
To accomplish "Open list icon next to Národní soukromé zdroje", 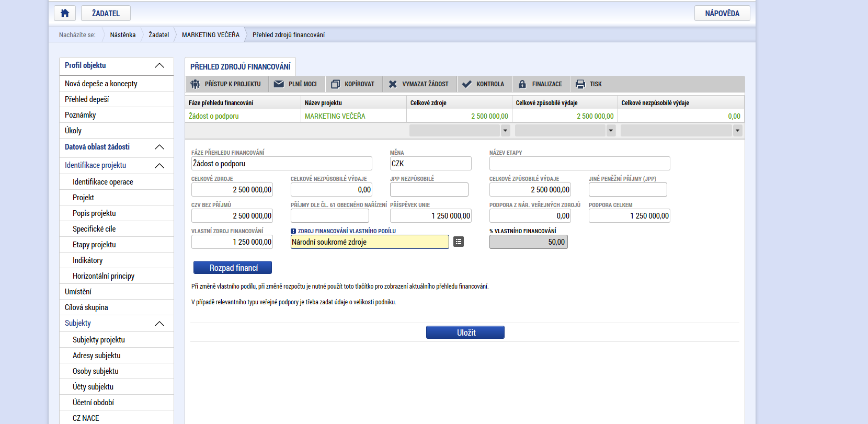I will click(x=459, y=242).
